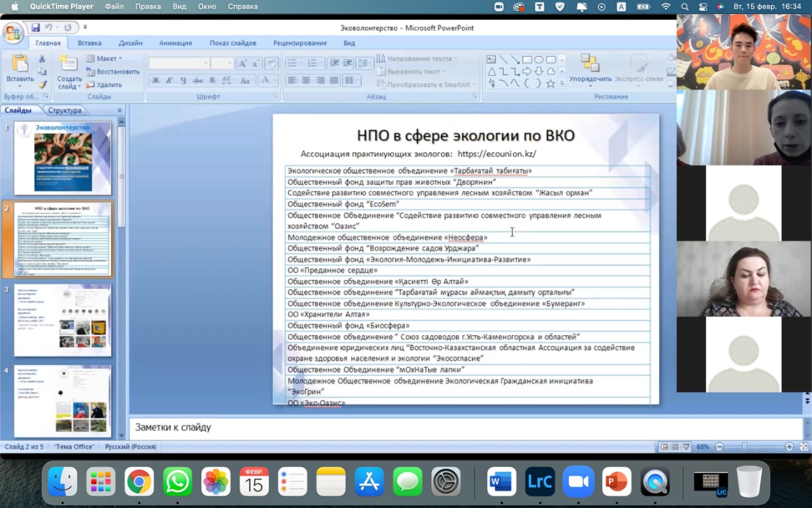Justify text in the Абзац group
The width and height of the screenshot is (812, 508).
(334, 80)
